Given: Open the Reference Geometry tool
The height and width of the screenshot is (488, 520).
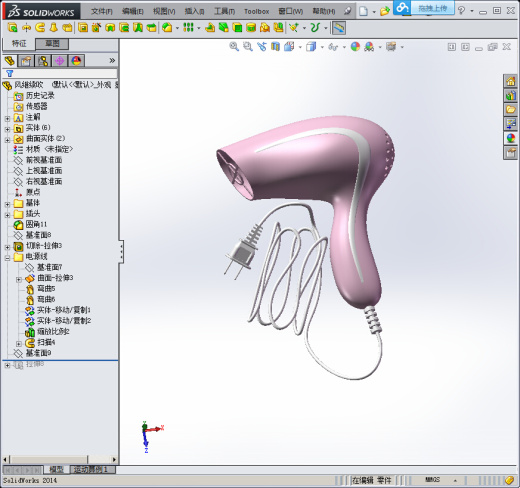Looking at the screenshot, I should click(x=294, y=28).
